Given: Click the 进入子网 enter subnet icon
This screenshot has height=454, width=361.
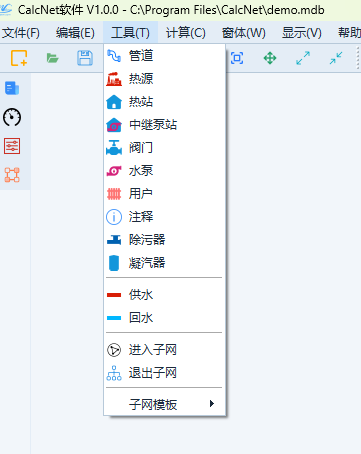Looking at the screenshot, I should pyautogui.click(x=114, y=350).
